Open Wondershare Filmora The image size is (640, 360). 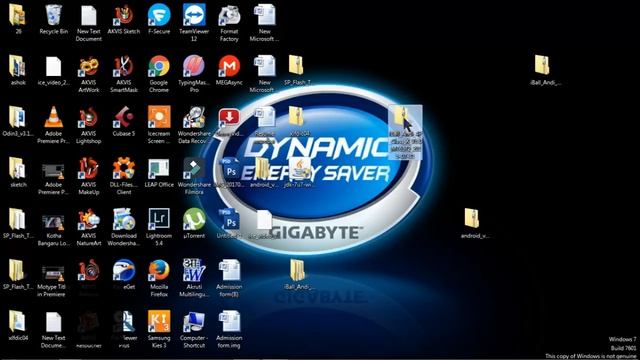194,168
